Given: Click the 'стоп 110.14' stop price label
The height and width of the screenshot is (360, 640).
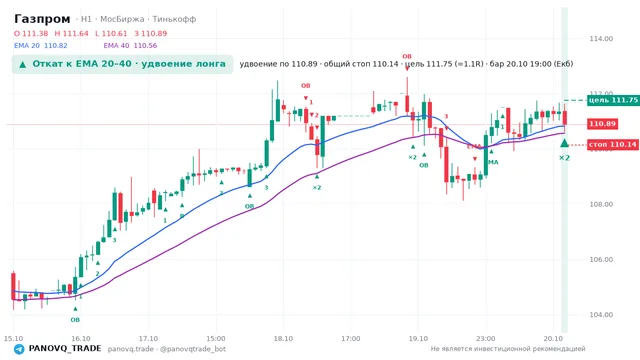Looking at the screenshot, I should click(613, 144).
